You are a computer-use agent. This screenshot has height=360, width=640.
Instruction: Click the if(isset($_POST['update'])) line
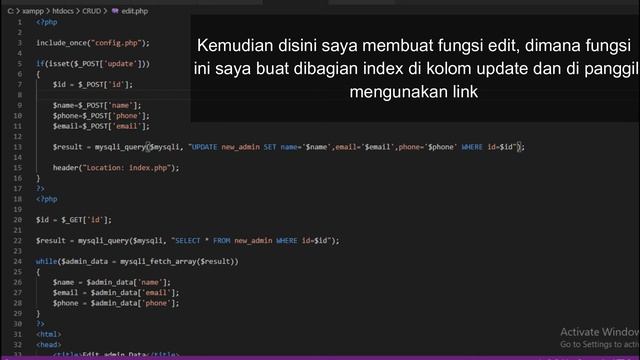[x=93, y=64]
